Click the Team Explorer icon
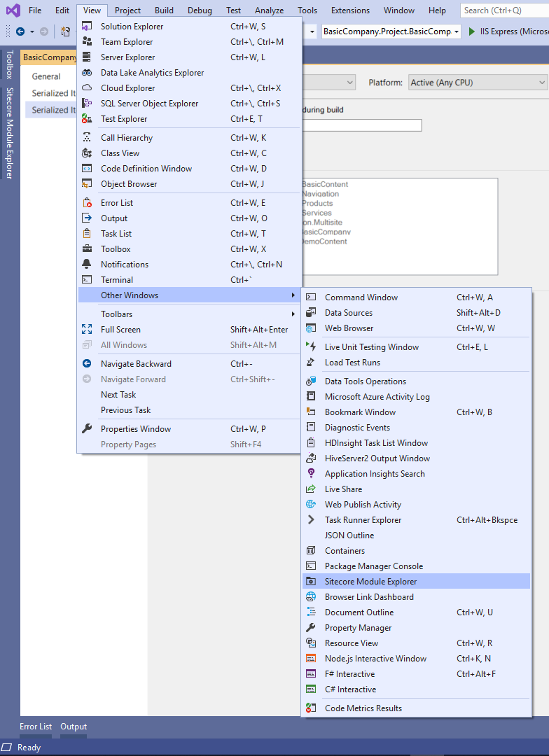The height and width of the screenshot is (756, 549). coord(87,41)
